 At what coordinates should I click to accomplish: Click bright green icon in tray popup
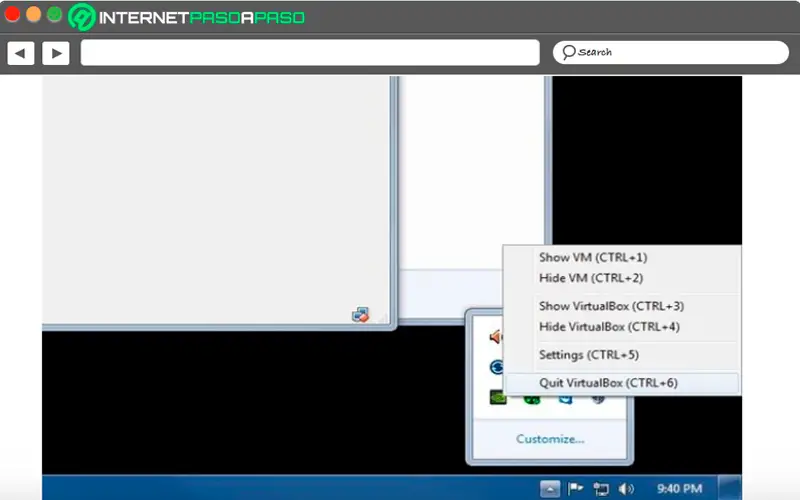click(x=532, y=399)
